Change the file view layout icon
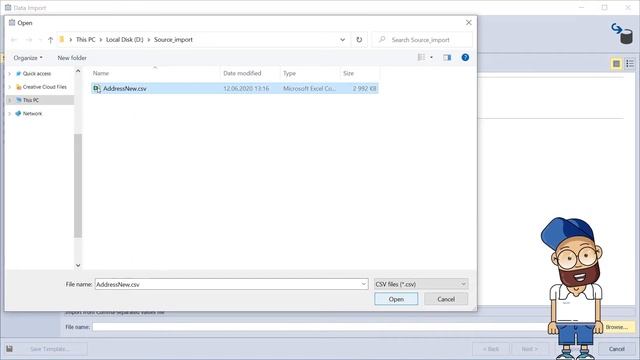Screen dimensions: 640x360 [421, 58]
